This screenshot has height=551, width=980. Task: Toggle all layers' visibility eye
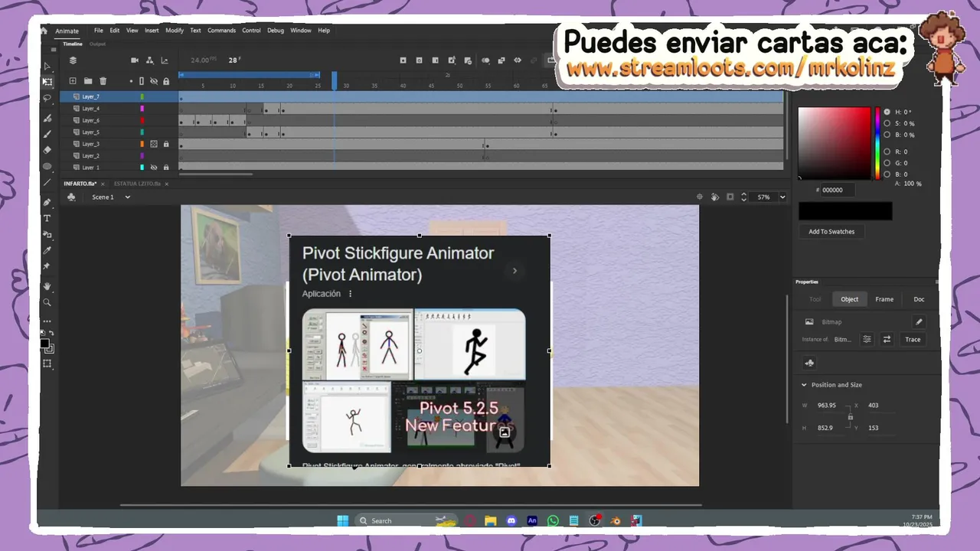(154, 80)
